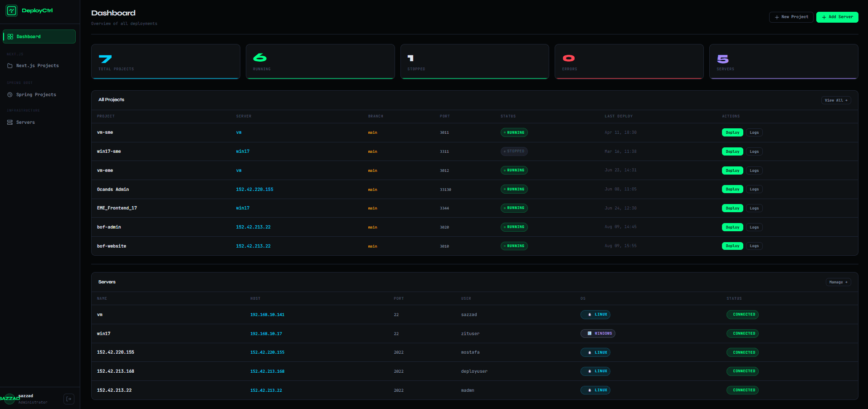Click user zituser in Servers table

click(x=470, y=334)
